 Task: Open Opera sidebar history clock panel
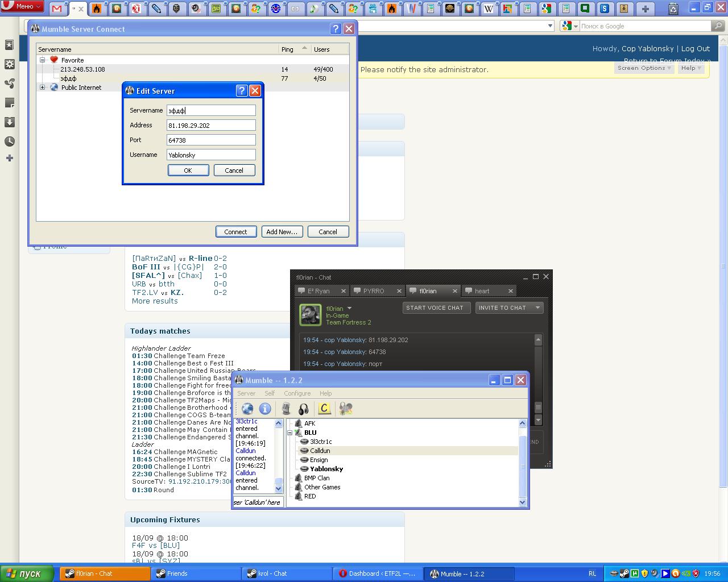point(10,142)
